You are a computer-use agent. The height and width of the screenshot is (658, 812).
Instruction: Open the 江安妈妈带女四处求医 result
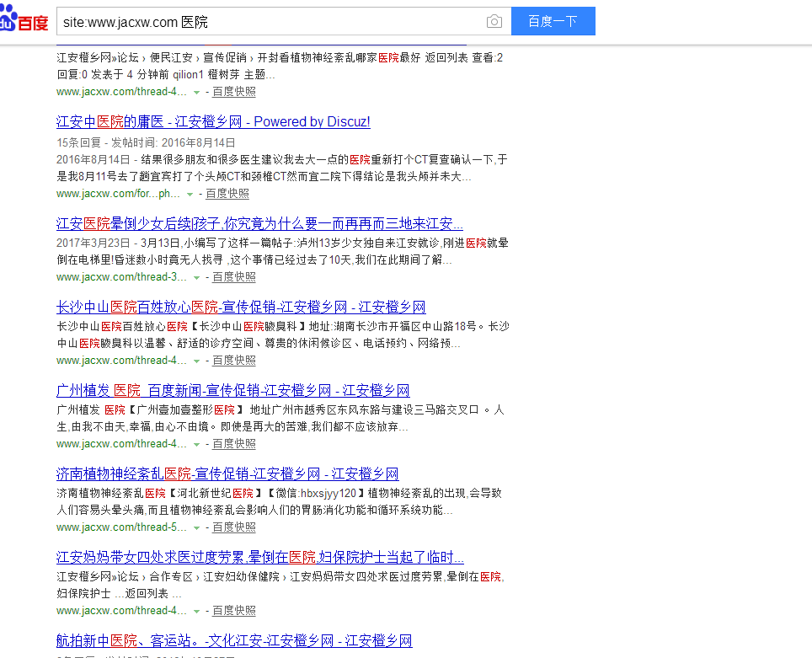point(257,557)
